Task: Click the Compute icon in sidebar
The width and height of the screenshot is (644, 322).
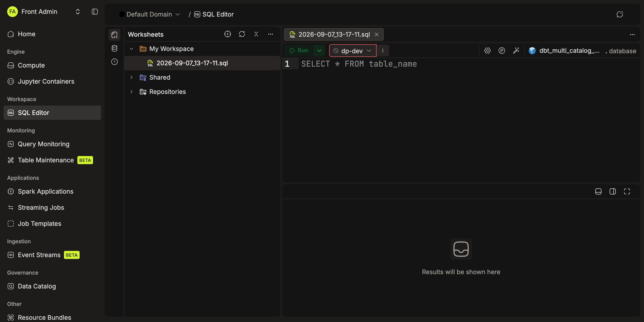Action: pos(11,65)
